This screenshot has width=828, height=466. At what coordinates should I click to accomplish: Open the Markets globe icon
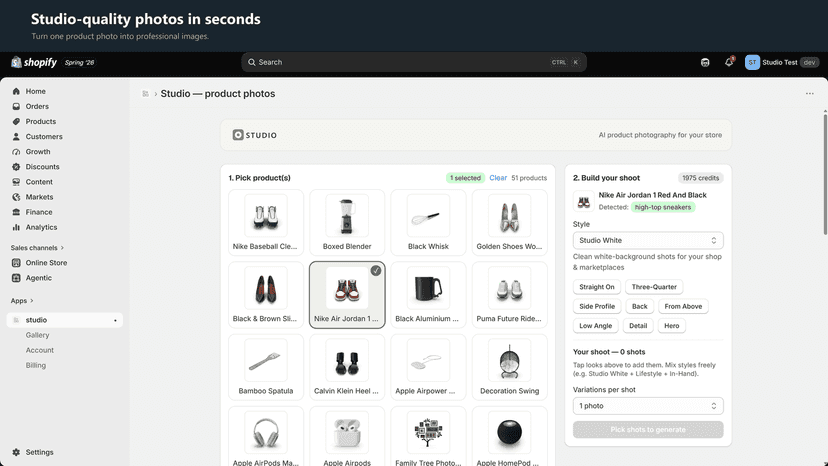tap(16, 197)
